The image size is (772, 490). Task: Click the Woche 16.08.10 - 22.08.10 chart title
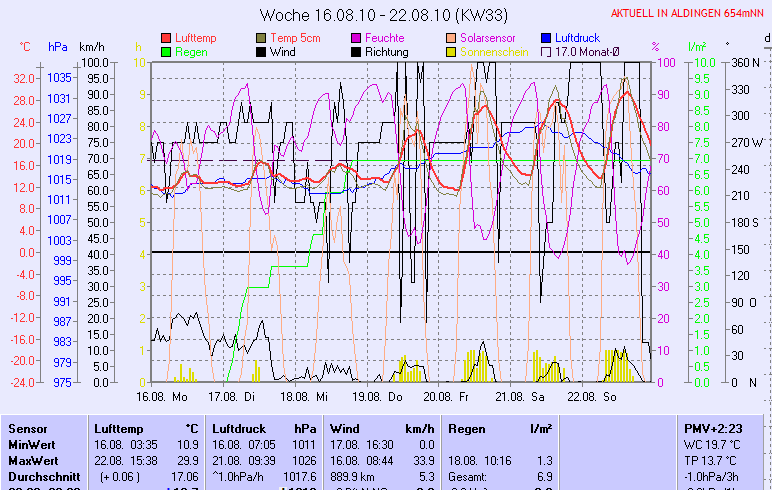point(369,14)
